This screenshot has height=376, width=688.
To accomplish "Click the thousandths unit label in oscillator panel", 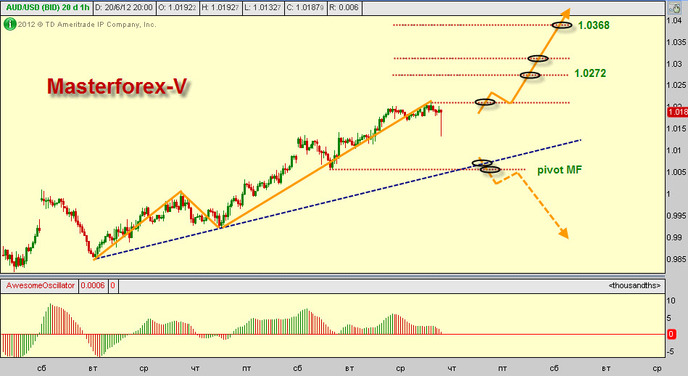I will coord(634,286).
